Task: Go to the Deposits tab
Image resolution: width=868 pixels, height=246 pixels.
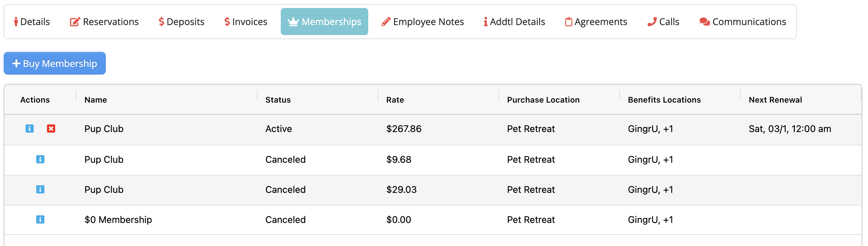Action: [x=181, y=22]
